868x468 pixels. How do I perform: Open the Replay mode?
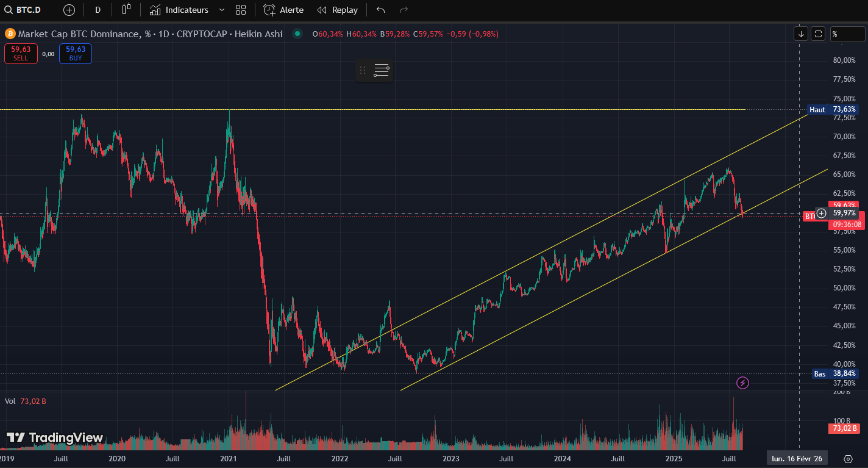(338, 10)
